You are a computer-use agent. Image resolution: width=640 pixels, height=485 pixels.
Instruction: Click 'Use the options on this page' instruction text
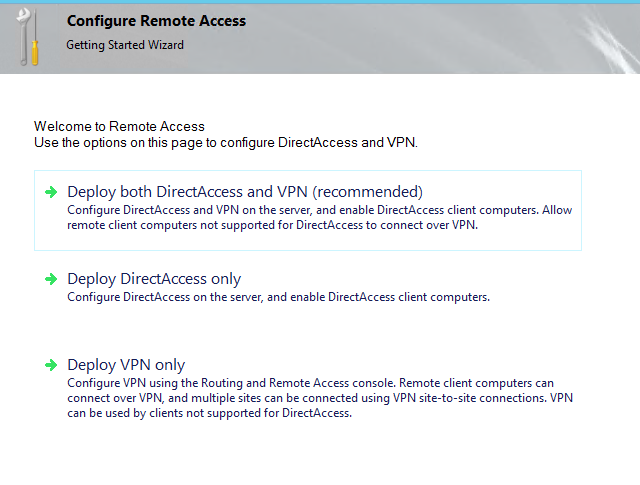click(x=226, y=142)
